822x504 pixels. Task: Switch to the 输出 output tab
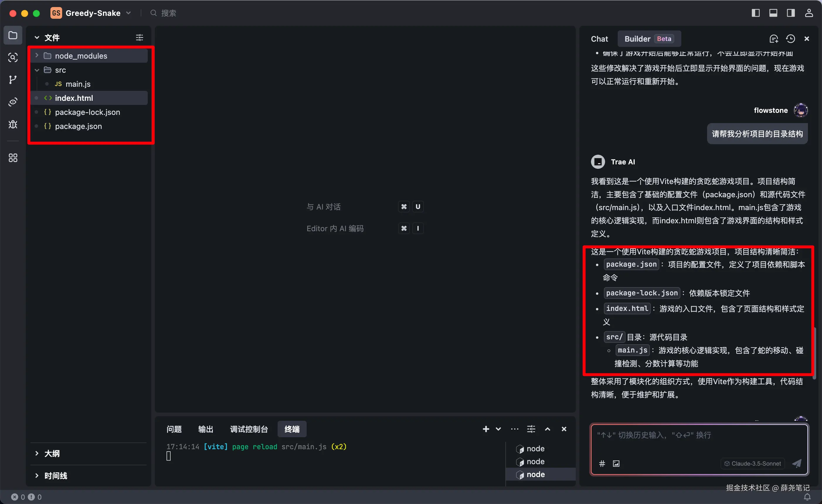coord(205,429)
